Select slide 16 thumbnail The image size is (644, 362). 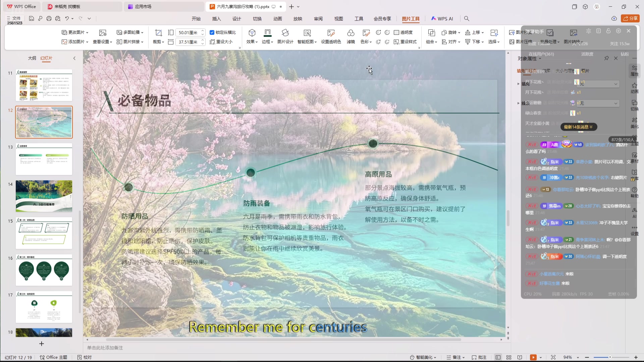pyautogui.click(x=44, y=270)
